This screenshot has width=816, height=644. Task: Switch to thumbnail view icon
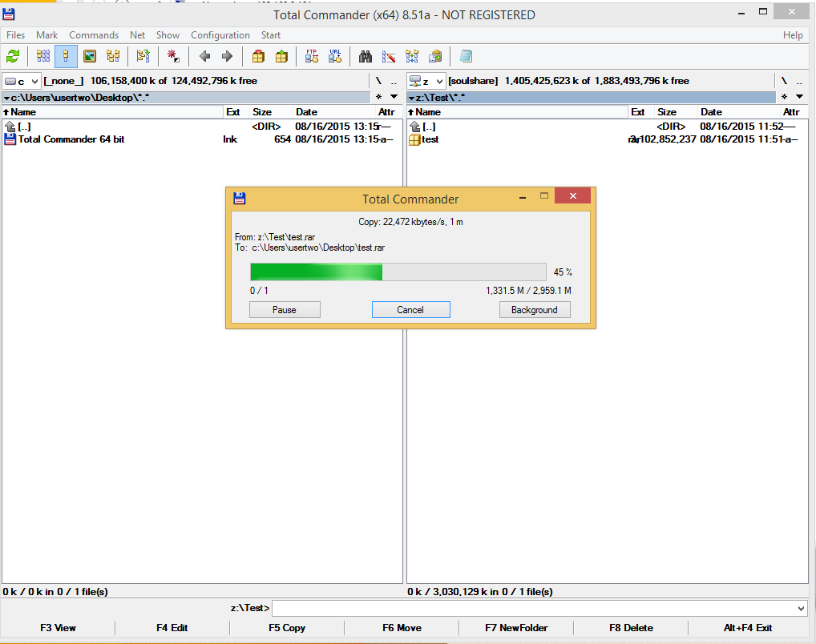pos(90,56)
